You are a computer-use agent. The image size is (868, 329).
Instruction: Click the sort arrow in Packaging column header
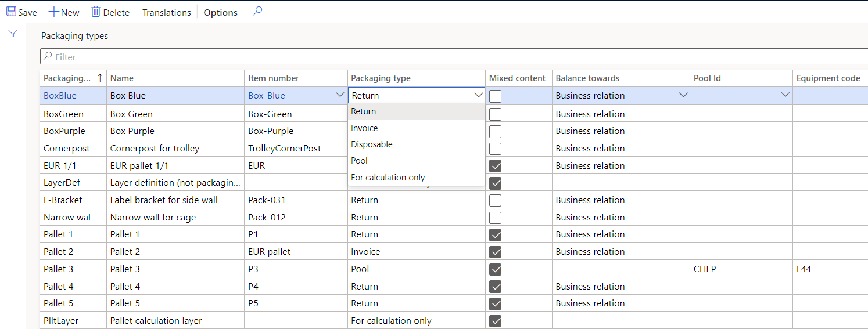coord(100,78)
